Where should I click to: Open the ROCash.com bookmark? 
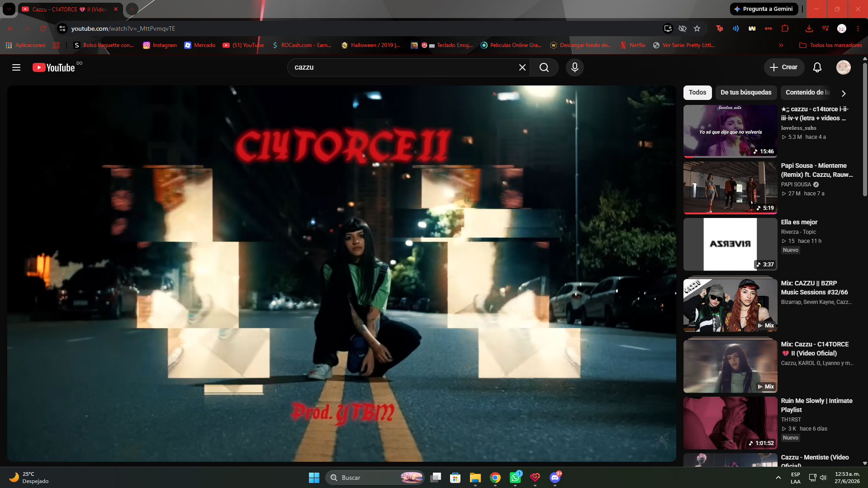(302, 45)
